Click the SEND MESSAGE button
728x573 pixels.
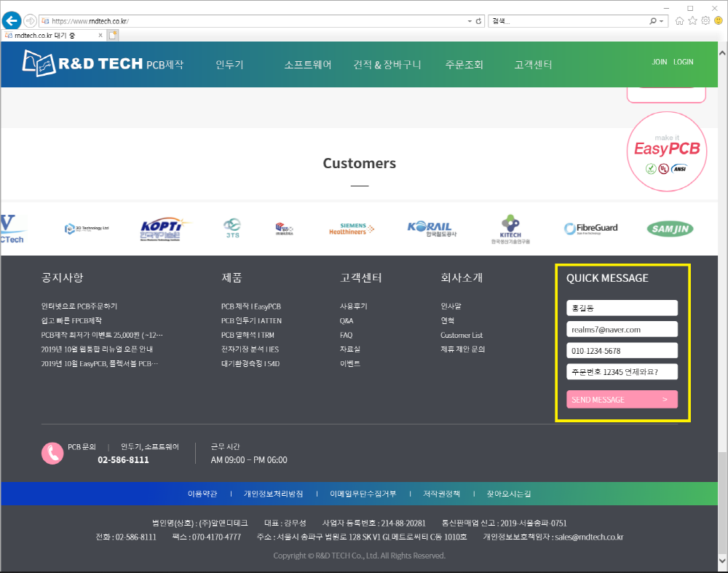coord(622,399)
